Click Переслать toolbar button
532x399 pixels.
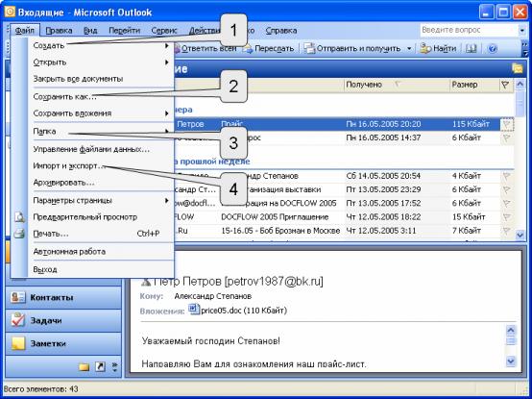268,49
